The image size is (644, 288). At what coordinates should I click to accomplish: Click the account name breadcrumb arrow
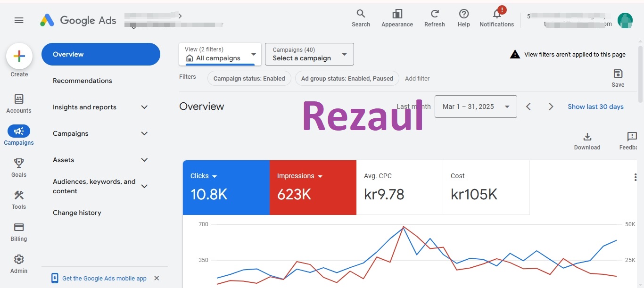[x=180, y=16]
